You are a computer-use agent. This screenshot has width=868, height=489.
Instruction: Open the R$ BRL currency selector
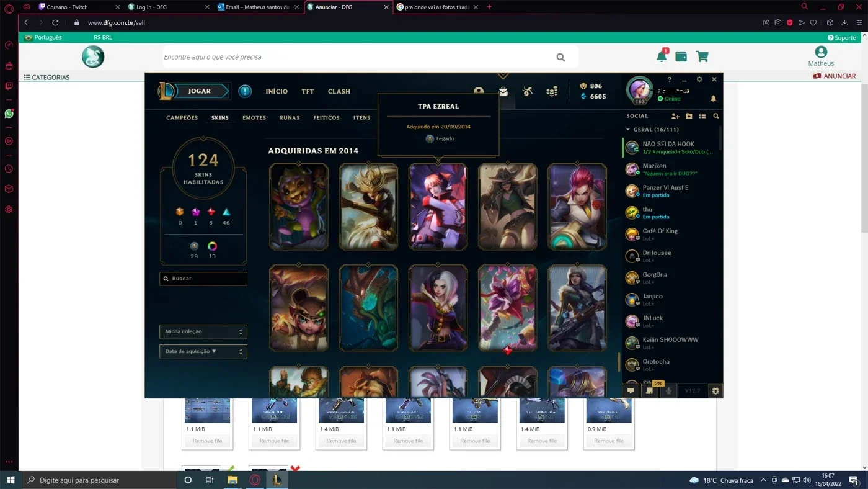coord(103,37)
